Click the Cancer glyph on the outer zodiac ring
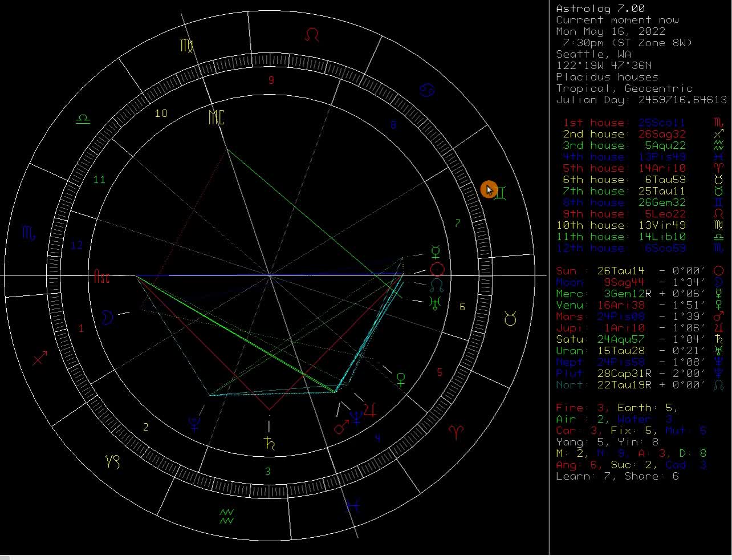Viewport: 732px width, 560px height. (428, 90)
